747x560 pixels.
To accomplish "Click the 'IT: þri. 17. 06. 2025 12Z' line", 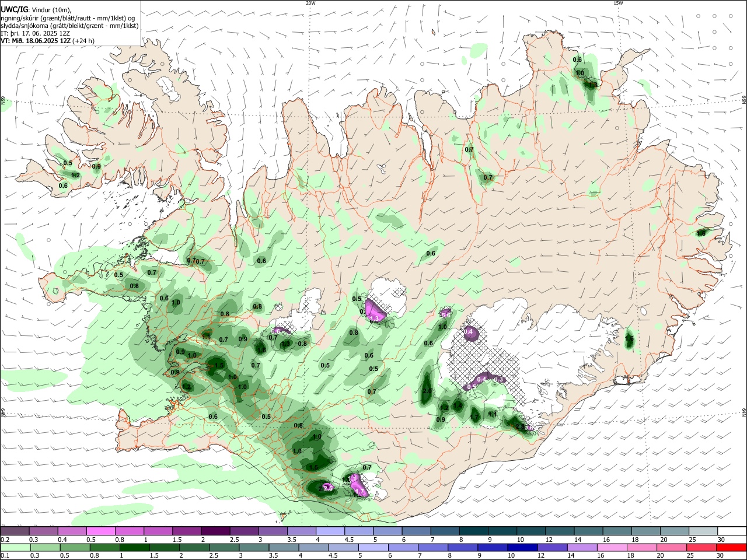I will tap(36, 33).
